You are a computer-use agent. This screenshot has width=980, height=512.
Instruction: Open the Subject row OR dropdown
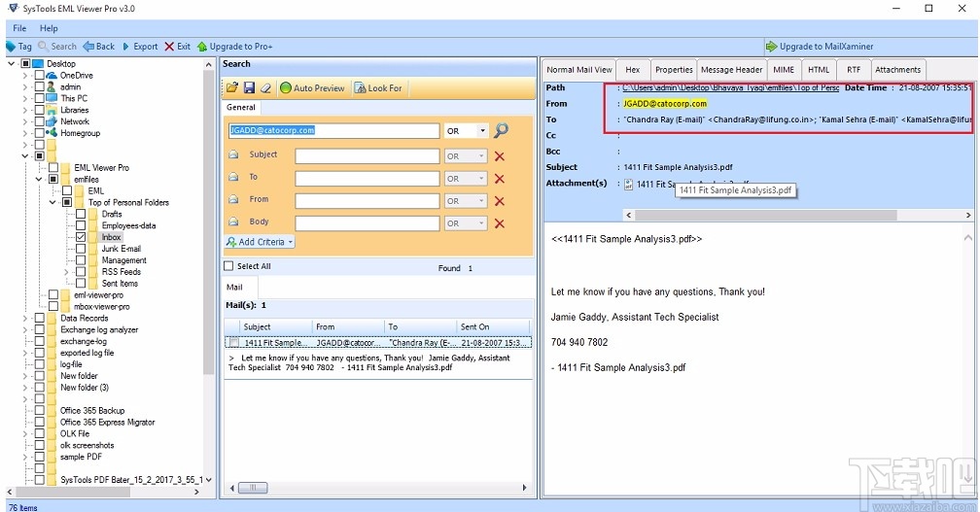[x=480, y=156]
